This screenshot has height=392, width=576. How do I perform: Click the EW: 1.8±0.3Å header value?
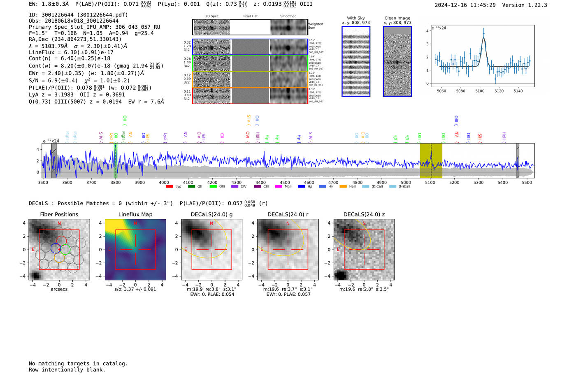click(49, 4)
